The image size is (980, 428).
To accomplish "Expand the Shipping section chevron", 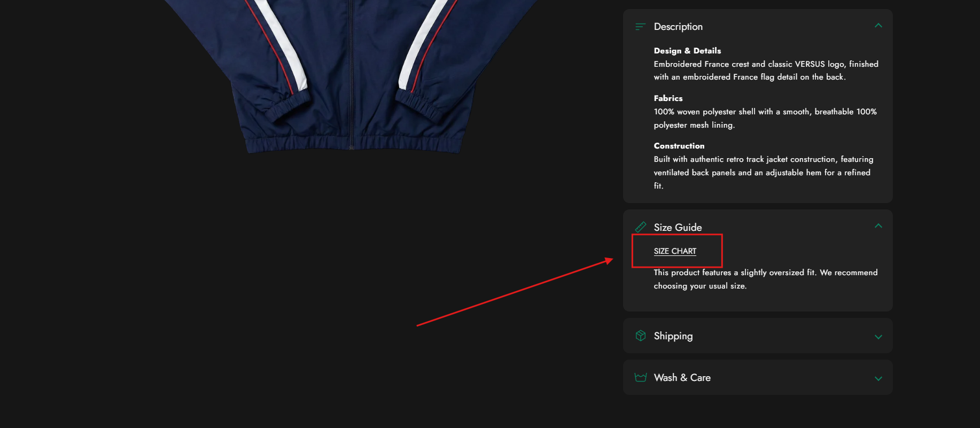I will point(878,337).
